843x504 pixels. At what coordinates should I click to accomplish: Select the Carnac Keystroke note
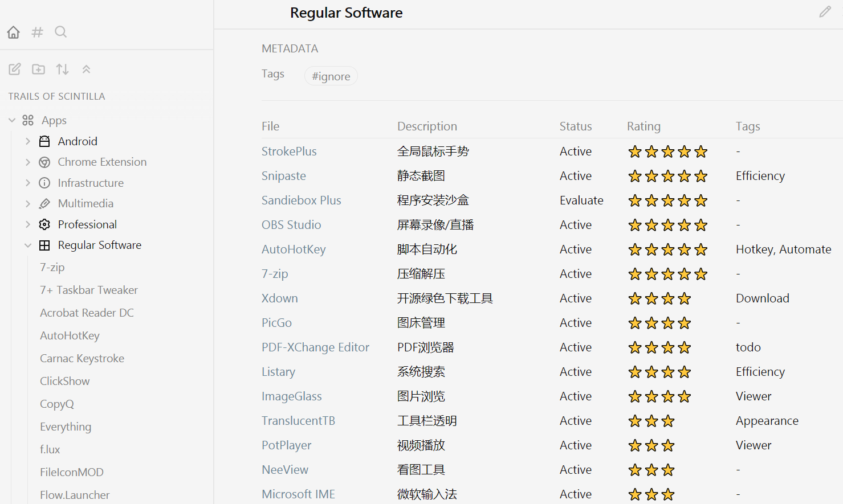pyautogui.click(x=82, y=358)
